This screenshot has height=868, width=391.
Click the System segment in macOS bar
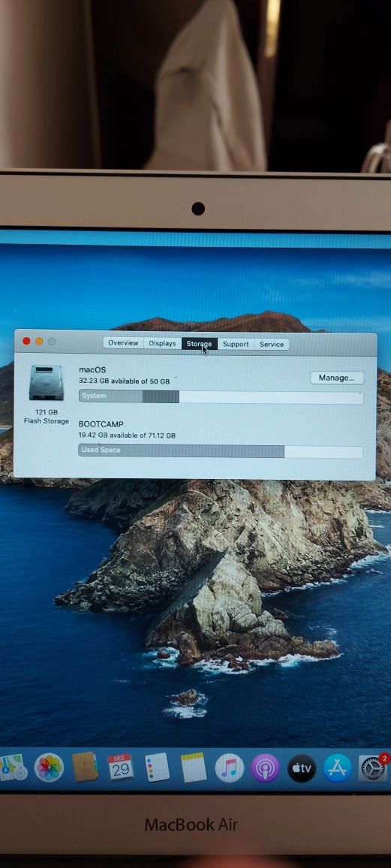110,396
